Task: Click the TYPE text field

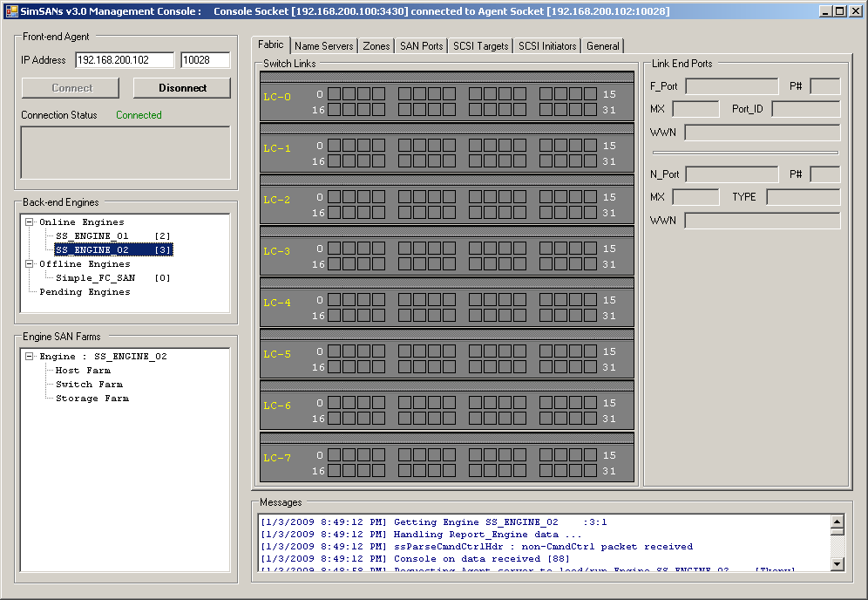Action: click(x=804, y=197)
